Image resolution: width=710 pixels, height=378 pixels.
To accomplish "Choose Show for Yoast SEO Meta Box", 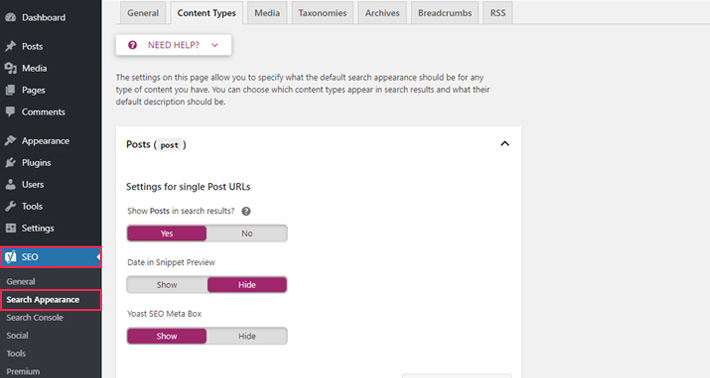I will pyautogui.click(x=167, y=336).
